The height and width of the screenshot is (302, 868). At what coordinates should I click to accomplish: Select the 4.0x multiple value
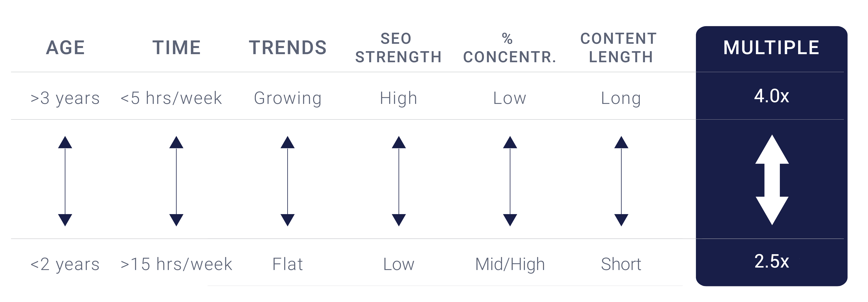pos(771,96)
